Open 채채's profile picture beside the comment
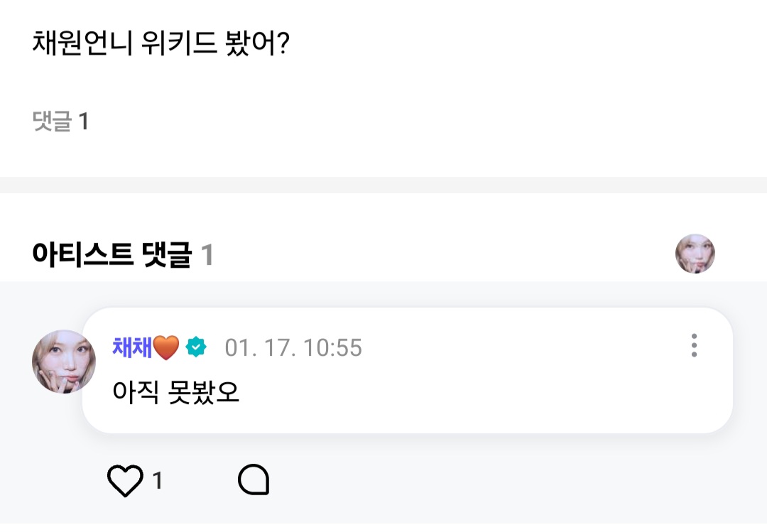 [x=63, y=362]
